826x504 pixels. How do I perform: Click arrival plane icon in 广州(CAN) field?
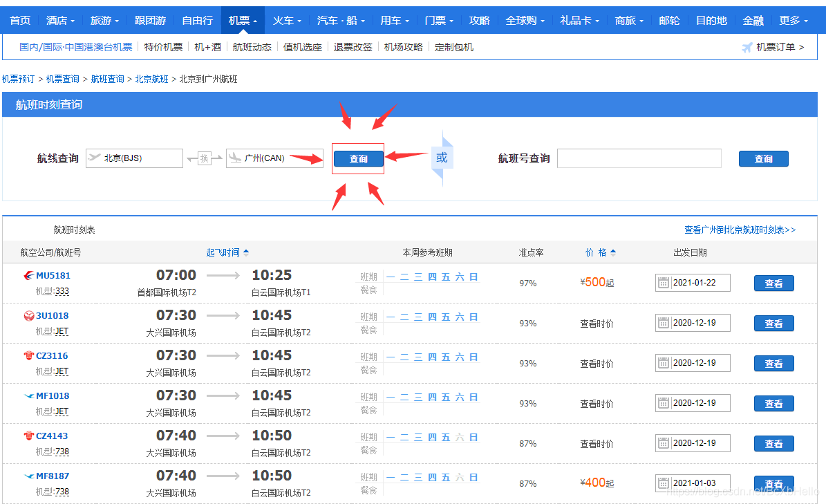pos(235,158)
